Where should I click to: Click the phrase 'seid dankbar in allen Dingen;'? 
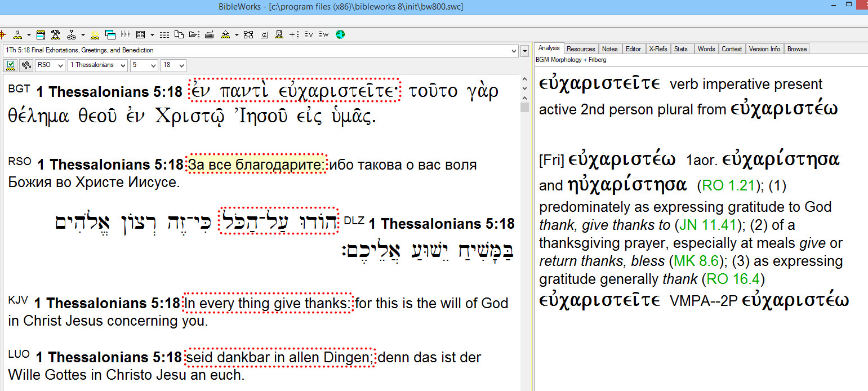tap(280, 357)
